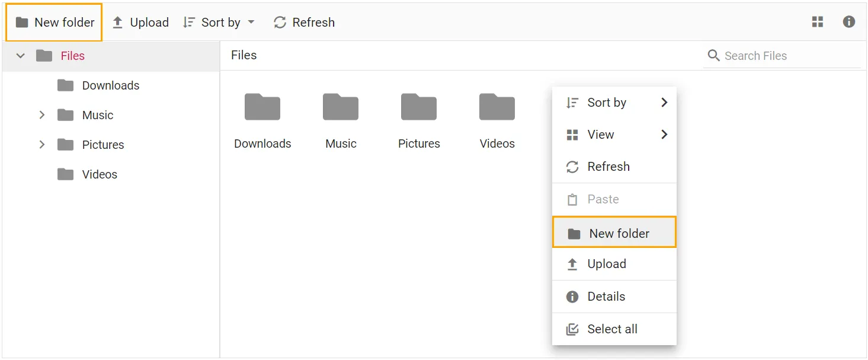Select Music in the navigation tree
The height and width of the screenshot is (360, 868).
coord(98,115)
